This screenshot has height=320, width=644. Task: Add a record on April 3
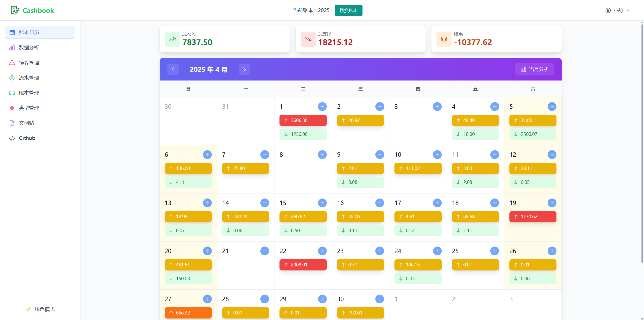click(437, 106)
